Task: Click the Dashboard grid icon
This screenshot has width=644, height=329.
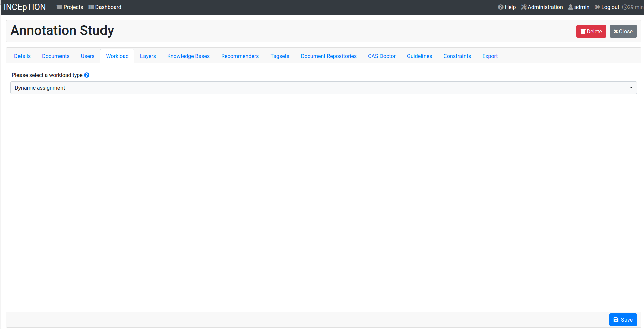Action: tap(91, 7)
